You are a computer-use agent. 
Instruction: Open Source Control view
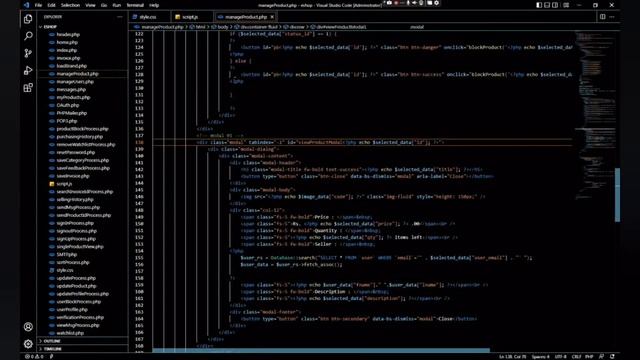click(28, 53)
